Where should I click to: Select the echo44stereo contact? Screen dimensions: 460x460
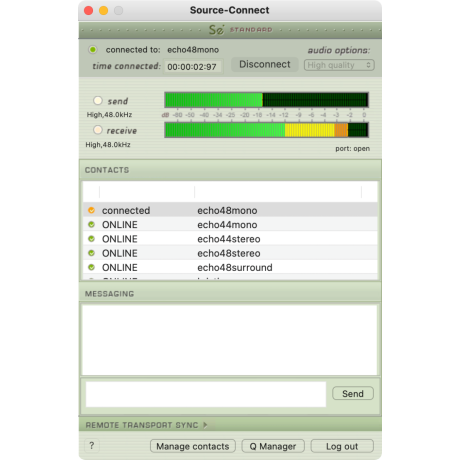coord(229,239)
